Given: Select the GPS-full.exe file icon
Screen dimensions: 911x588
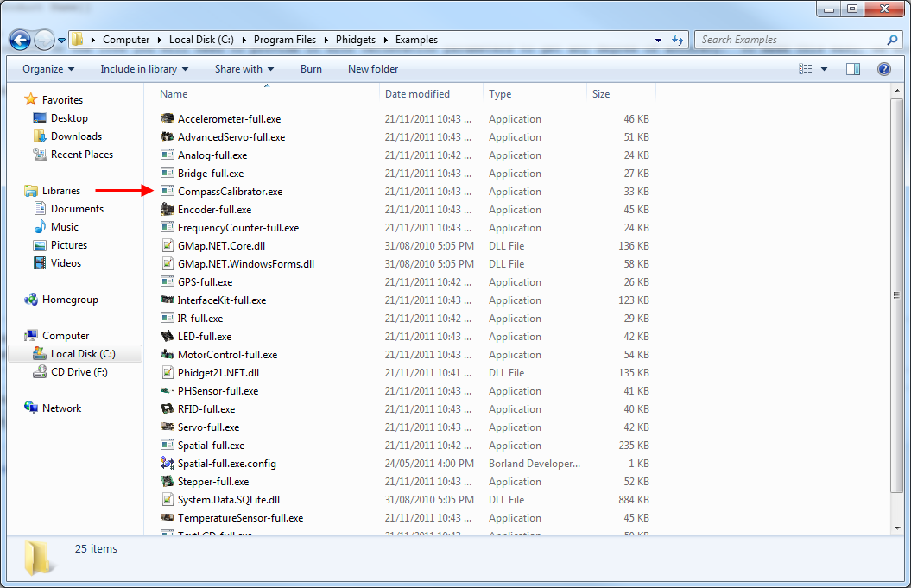Looking at the screenshot, I should coord(168,281).
